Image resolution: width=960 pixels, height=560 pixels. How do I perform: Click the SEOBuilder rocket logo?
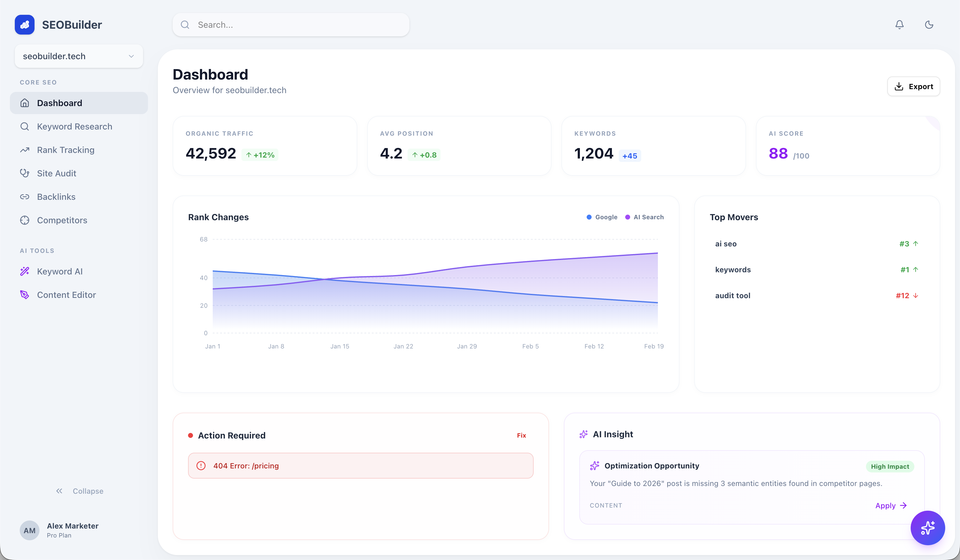click(x=24, y=24)
